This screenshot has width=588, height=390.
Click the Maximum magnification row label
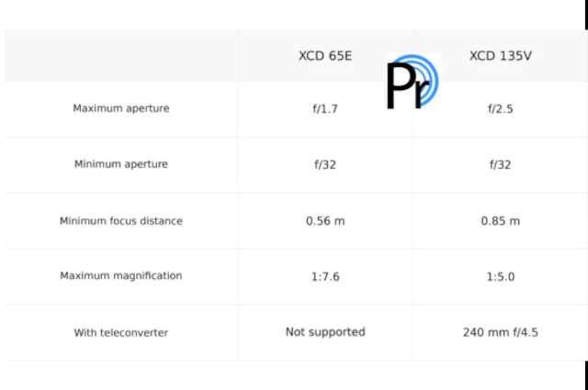pos(120,275)
